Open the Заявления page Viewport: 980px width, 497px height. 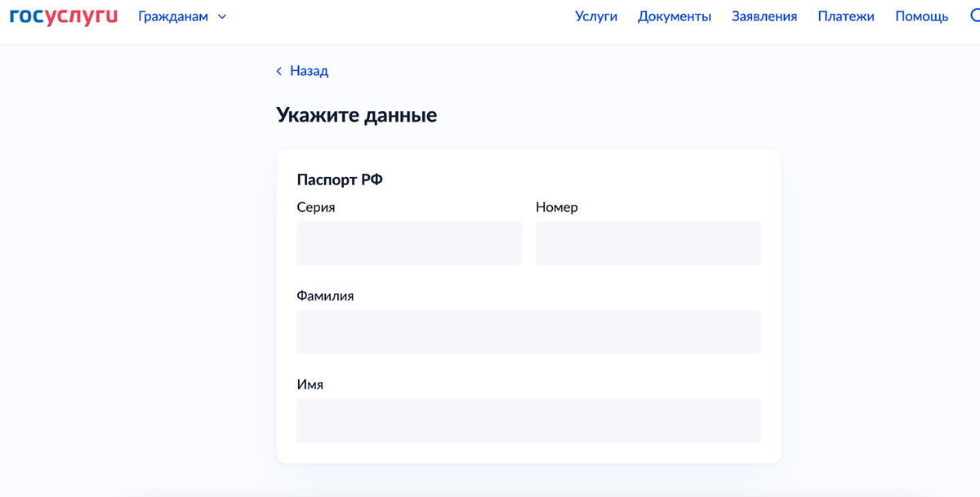click(764, 16)
